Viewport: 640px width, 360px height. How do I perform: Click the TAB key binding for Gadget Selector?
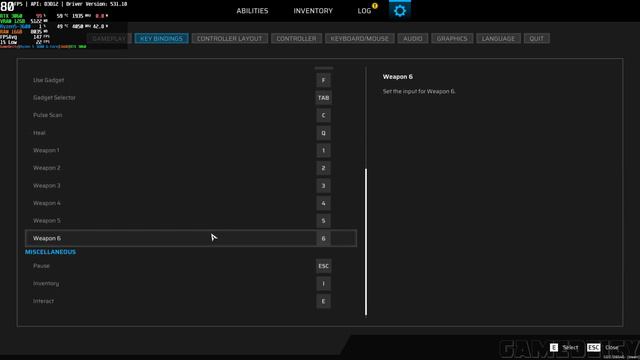coord(323,98)
